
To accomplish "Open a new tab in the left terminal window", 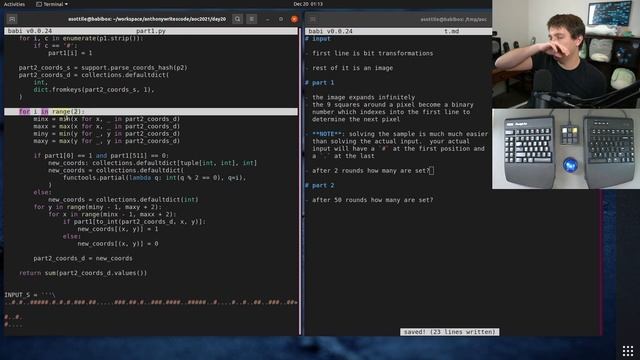I will (12, 19).
